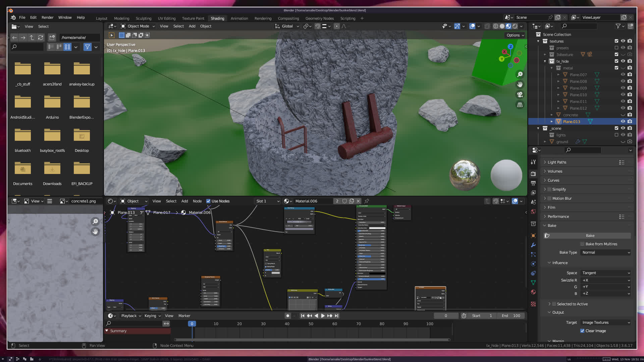Image resolution: width=644 pixels, height=362 pixels.
Task: Open the Bake Type Normal dropdown
Action: [606, 252]
